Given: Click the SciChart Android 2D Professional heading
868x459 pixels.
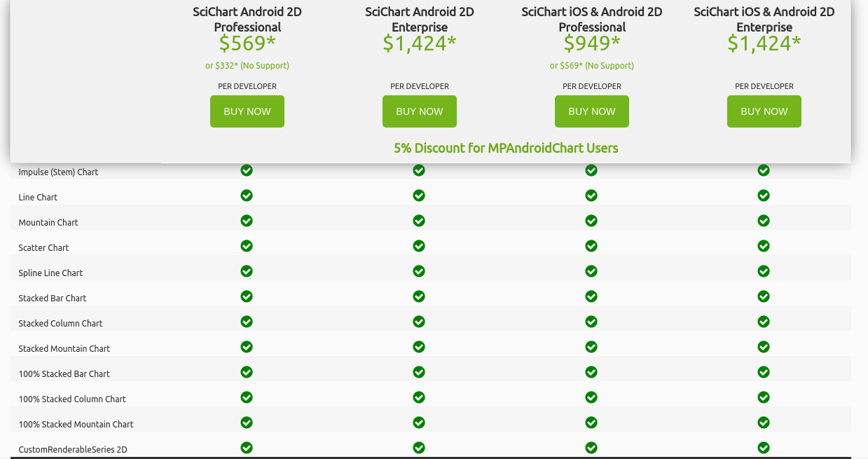Looking at the screenshot, I should (247, 19).
